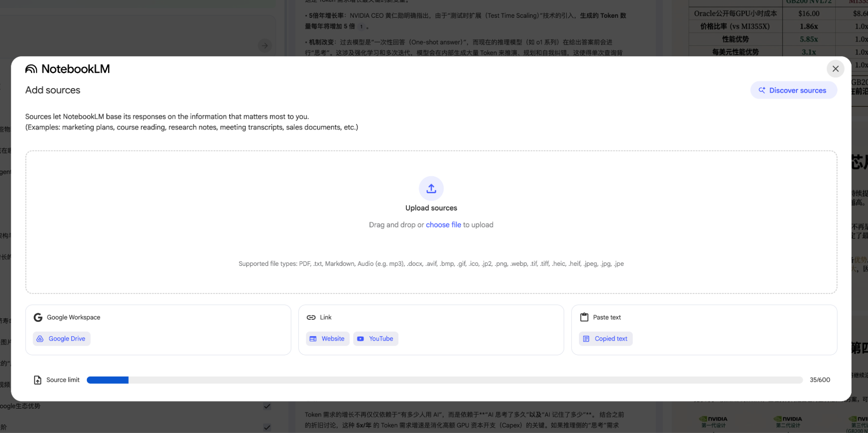Click the Website browser icon
This screenshot has height=433, width=868.
click(x=314, y=338)
